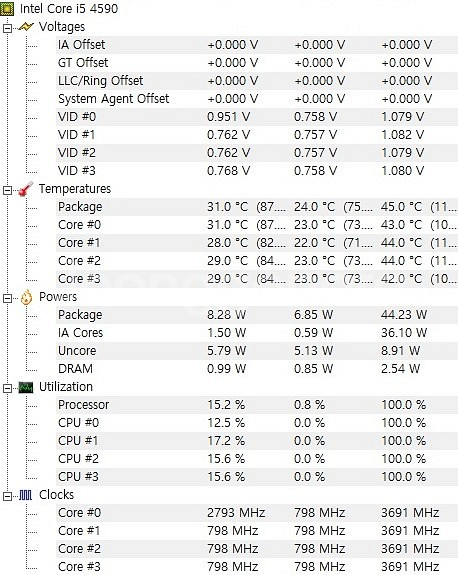Image resolution: width=458 pixels, height=575 pixels.
Task: Click the 36.10 W IA Cores maximum
Action: pyautogui.click(x=404, y=333)
